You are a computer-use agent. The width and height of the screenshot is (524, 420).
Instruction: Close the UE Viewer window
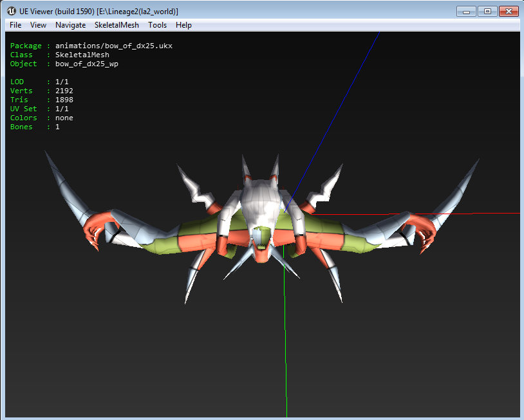[x=509, y=12]
